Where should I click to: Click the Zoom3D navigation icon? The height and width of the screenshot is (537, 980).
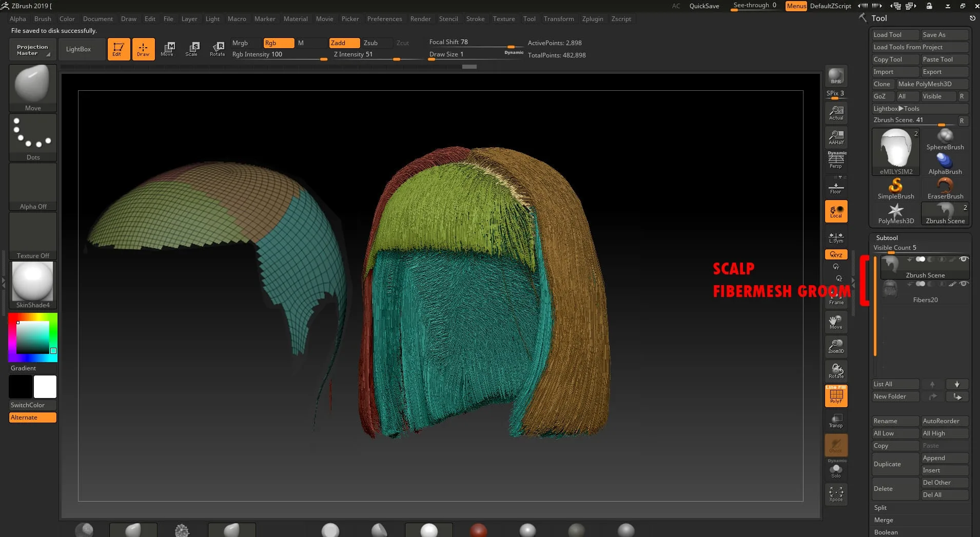tap(836, 346)
